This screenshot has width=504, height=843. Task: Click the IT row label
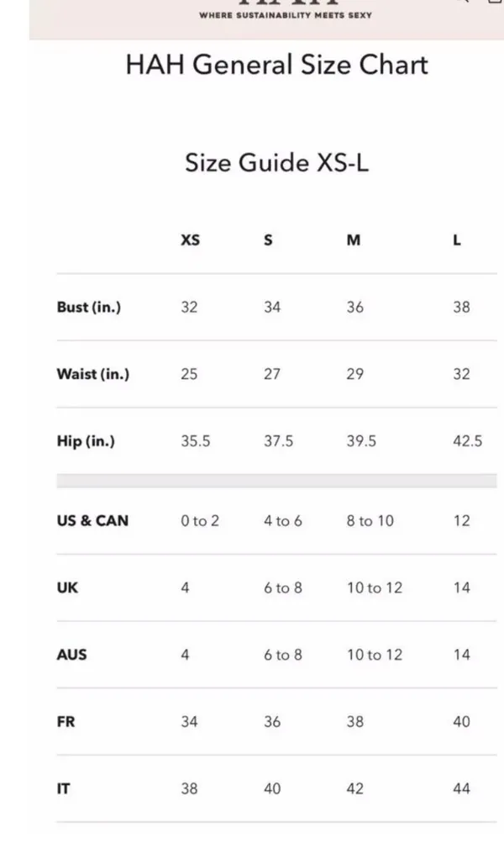(63, 788)
